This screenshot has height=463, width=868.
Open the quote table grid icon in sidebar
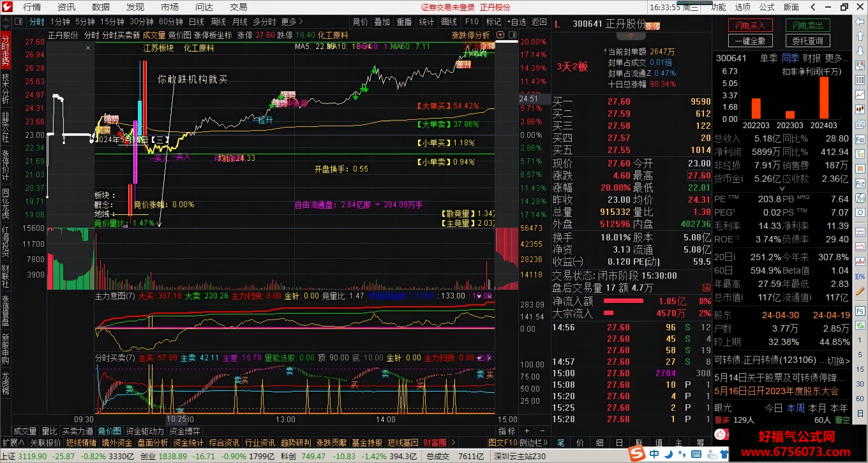[x=860, y=80]
